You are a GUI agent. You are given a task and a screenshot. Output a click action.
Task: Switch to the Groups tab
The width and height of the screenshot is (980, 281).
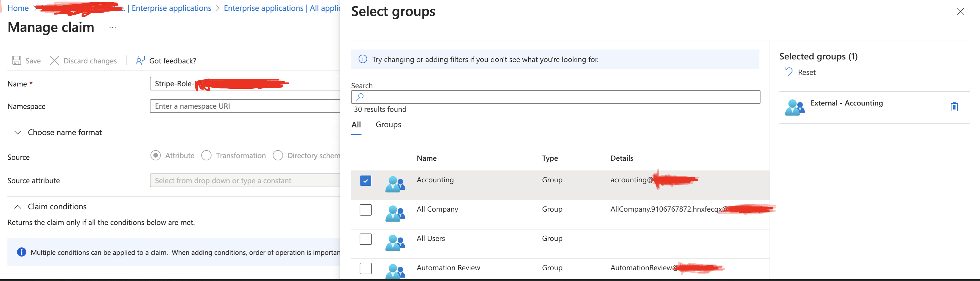coord(388,125)
